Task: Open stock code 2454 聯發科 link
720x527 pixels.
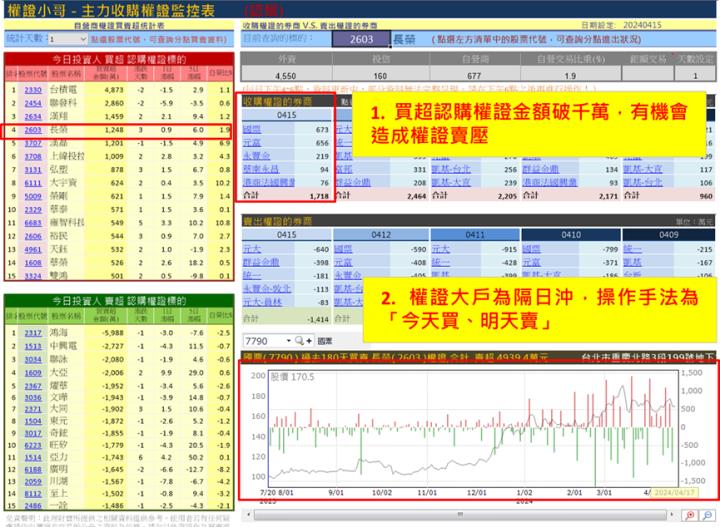Action: tap(33, 103)
